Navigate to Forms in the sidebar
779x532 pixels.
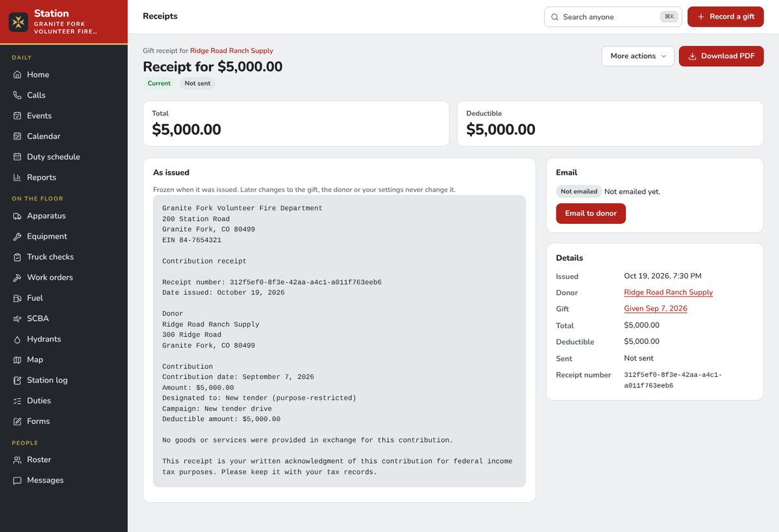point(64,421)
